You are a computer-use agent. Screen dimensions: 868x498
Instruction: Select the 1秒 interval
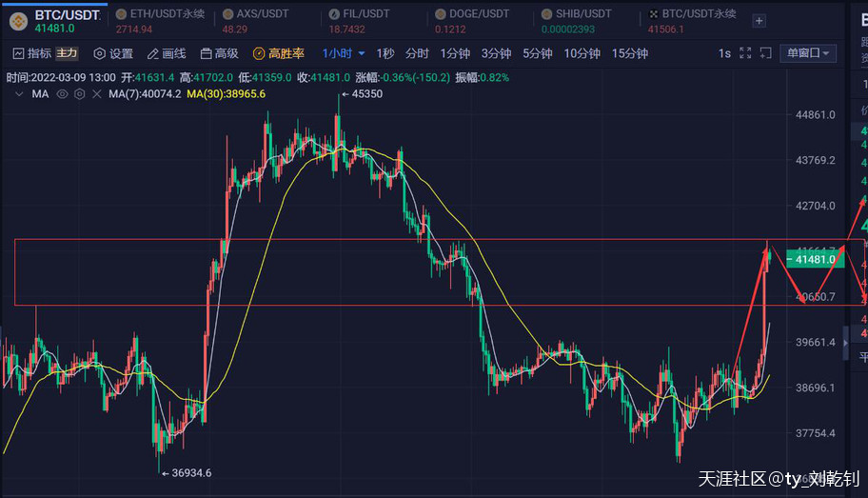pyautogui.click(x=385, y=53)
